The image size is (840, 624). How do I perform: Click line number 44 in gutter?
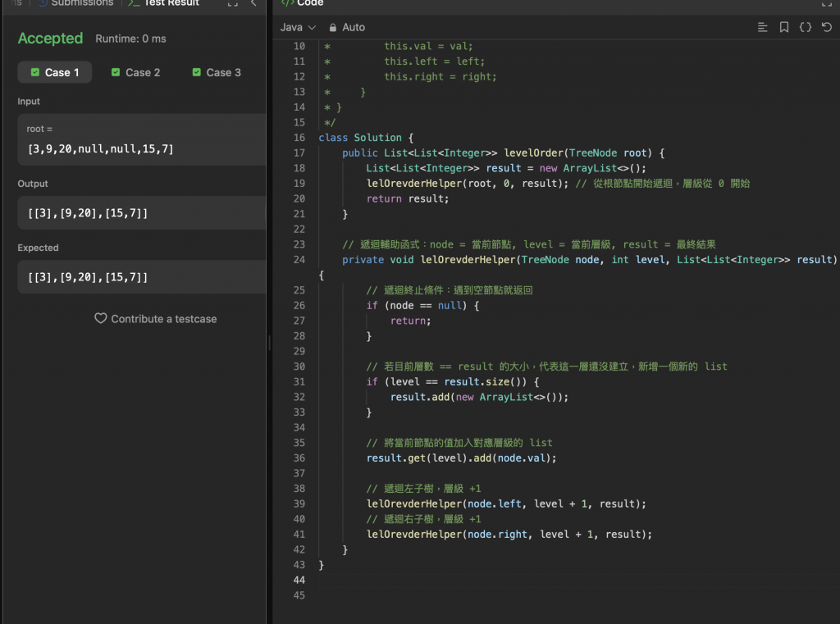[299, 580]
